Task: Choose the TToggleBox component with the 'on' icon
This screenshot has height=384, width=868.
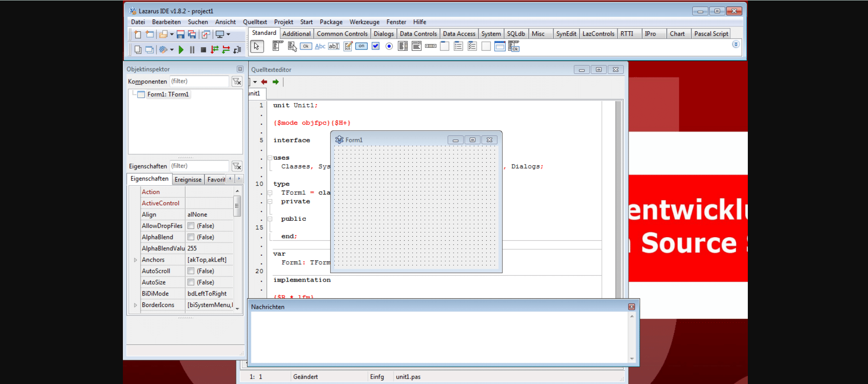Action: tap(361, 46)
